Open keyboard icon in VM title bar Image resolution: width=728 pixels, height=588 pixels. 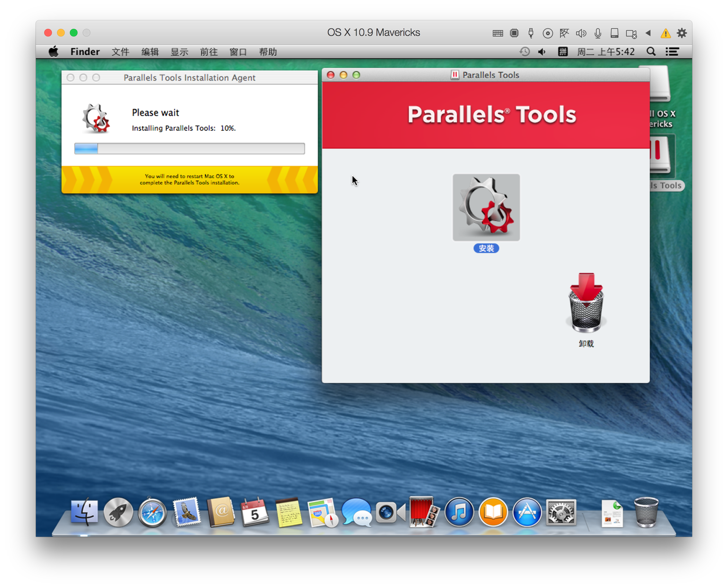(498, 33)
